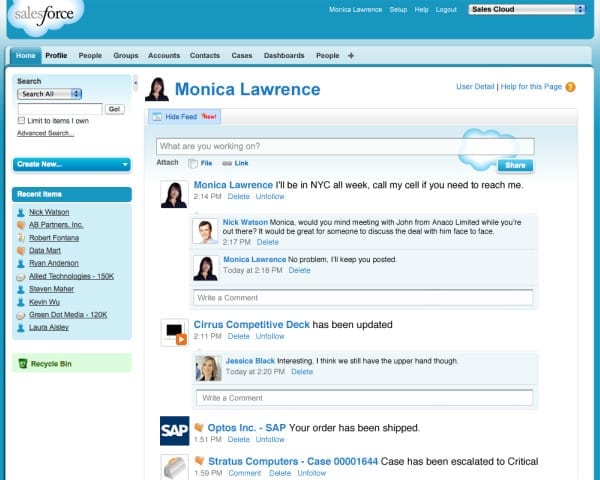This screenshot has width=600, height=480.
Task: Click opportunity icon beside Green Dot Media - 120K
Action: tap(21, 315)
